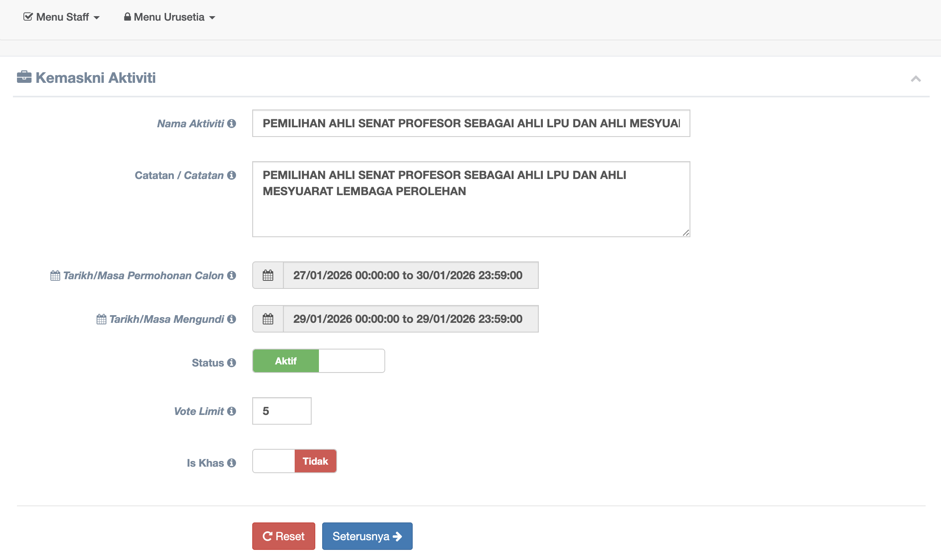Collapse the Kemaskni Aktiviti panel chevron
Viewport: 941px width, 560px height.
point(916,79)
